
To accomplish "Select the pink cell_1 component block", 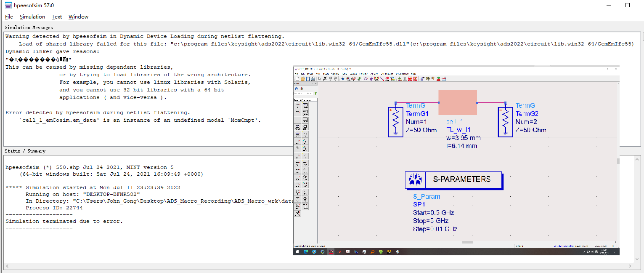I will click(458, 102).
